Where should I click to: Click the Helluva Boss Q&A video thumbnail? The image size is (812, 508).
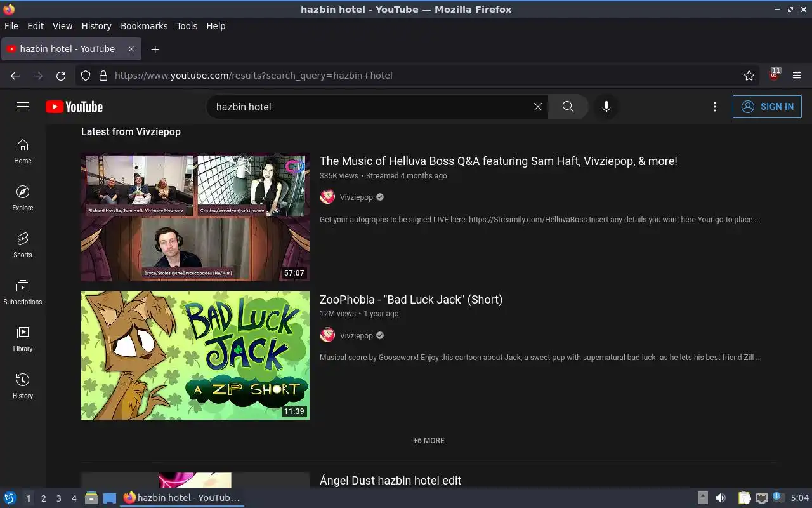click(x=195, y=217)
